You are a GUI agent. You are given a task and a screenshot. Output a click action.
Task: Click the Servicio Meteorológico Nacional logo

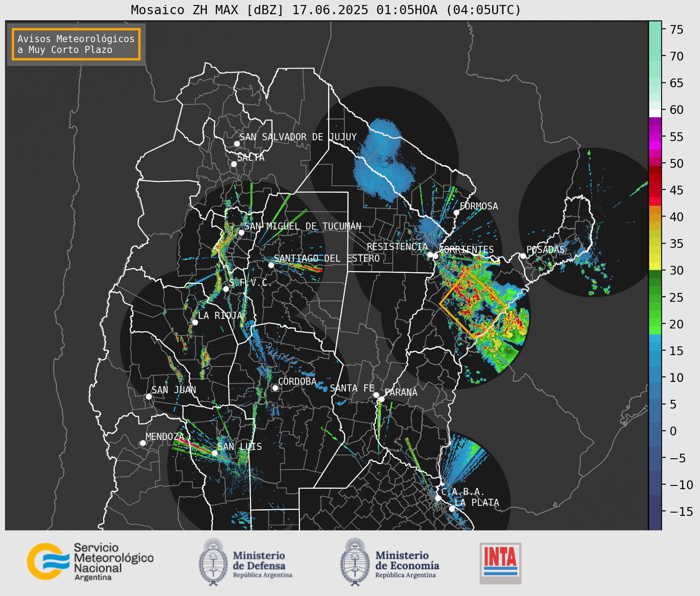coord(91,561)
